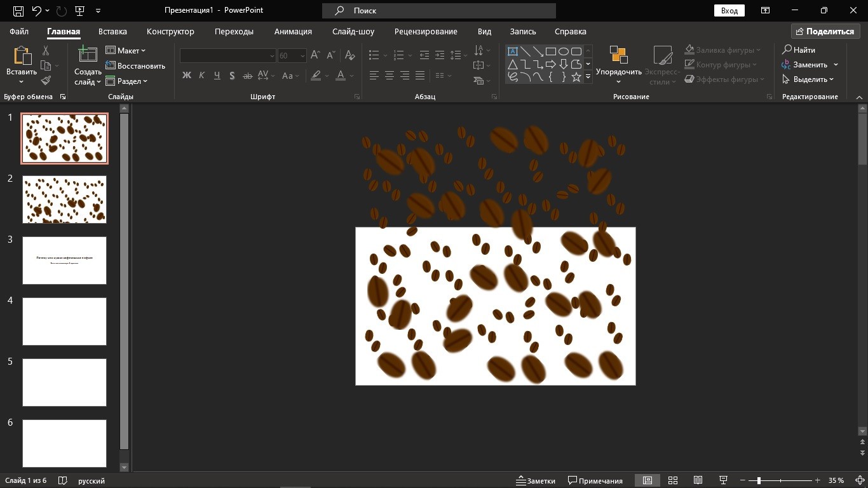The width and height of the screenshot is (868, 488).
Task: Start slideshow from status bar icon
Action: click(723, 480)
